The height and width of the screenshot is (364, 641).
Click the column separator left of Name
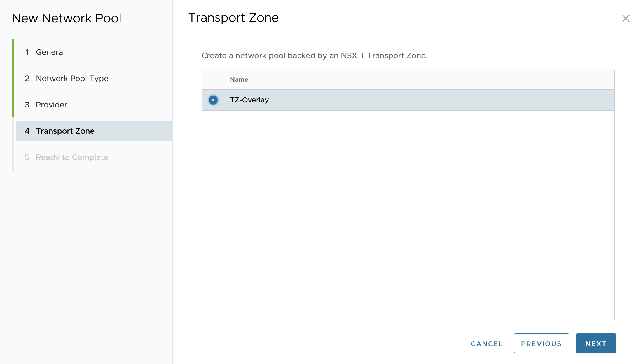click(x=223, y=80)
